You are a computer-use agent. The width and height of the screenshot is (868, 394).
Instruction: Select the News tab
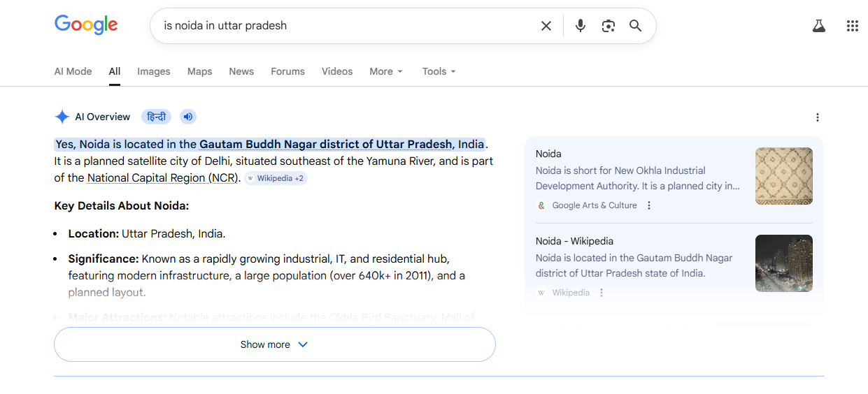click(x=241, y=71)
